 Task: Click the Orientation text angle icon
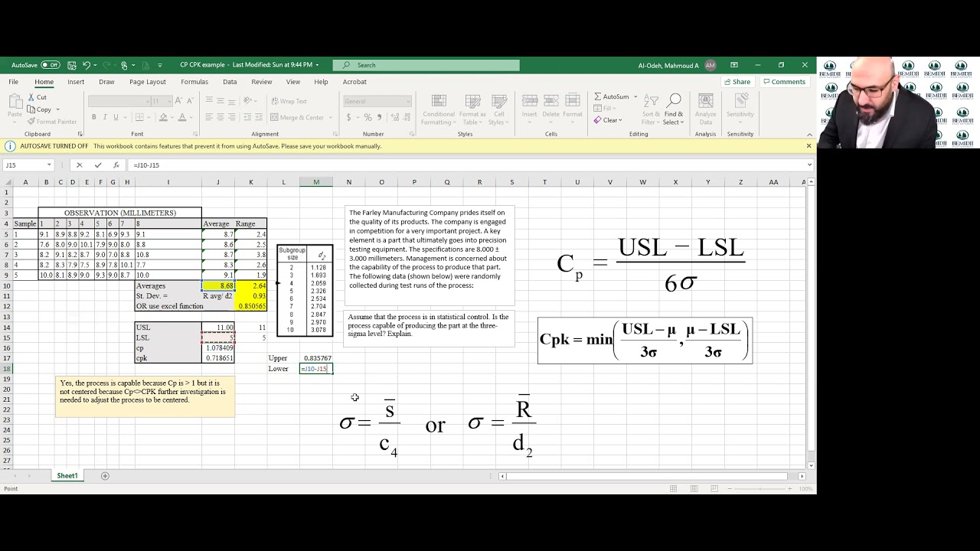click(248, 101)
